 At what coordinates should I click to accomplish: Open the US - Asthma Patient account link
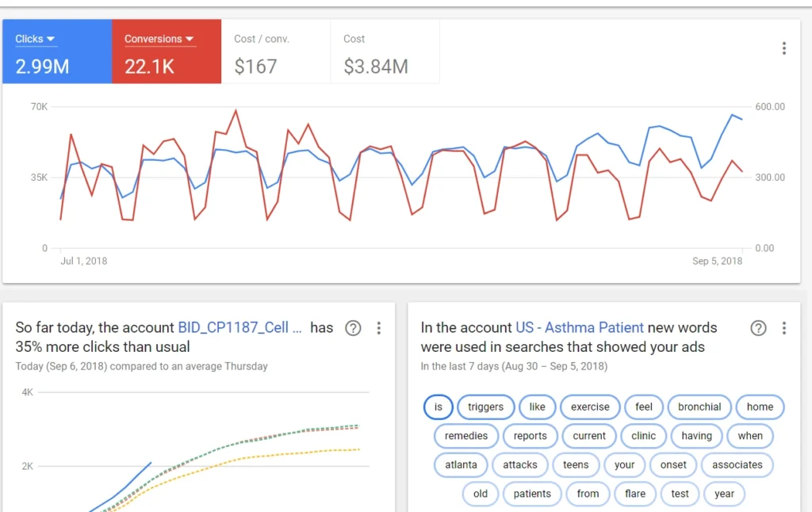click(x=580, y=327)
